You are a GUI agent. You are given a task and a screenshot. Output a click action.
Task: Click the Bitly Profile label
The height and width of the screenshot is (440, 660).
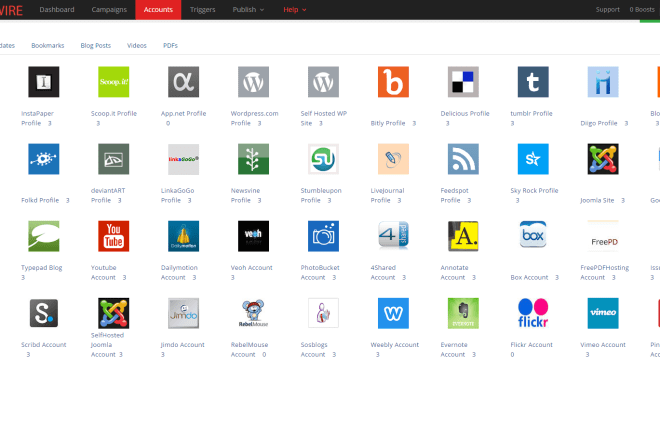(388, 123)
